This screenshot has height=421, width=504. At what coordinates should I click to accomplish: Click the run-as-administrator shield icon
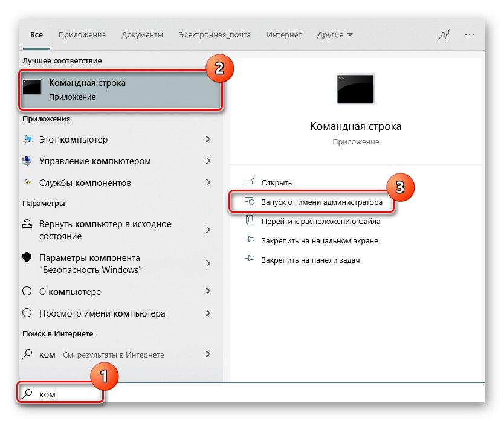click(250, 201)
